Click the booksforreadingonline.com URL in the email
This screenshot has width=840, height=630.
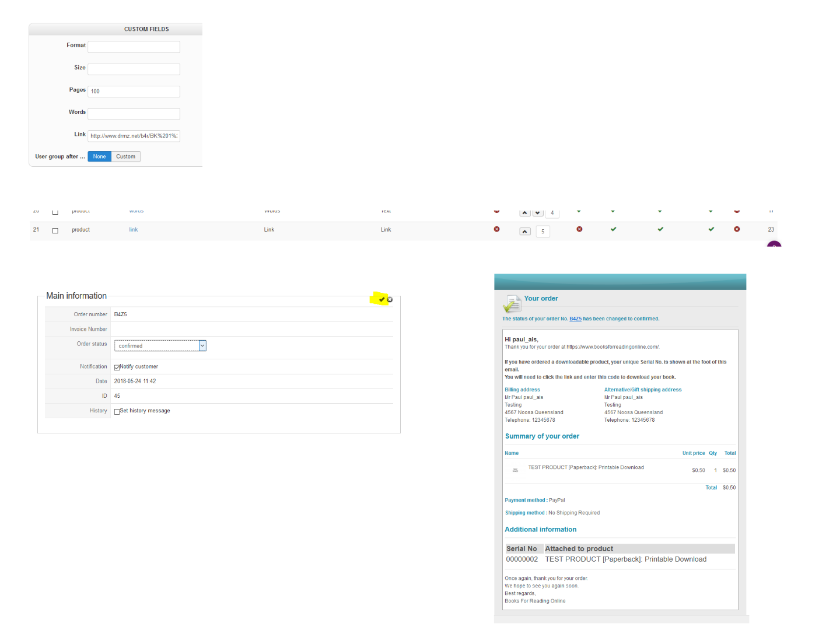(612, 346)
